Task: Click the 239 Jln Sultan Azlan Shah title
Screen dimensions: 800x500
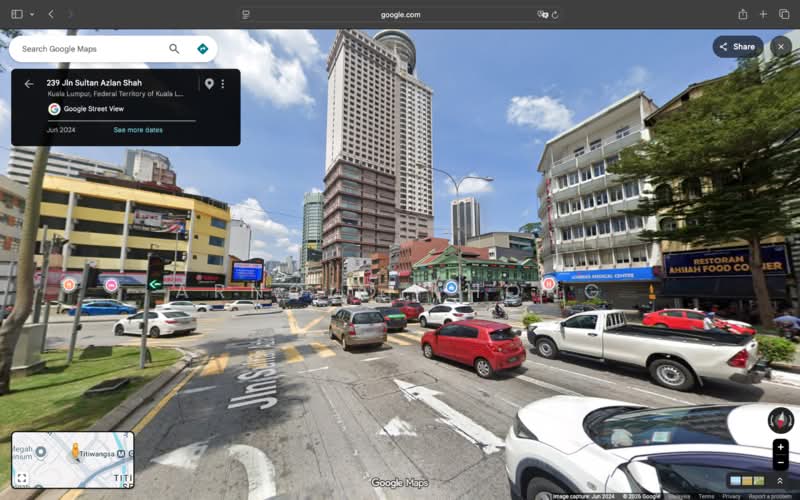Action: [x=94, y=83]
